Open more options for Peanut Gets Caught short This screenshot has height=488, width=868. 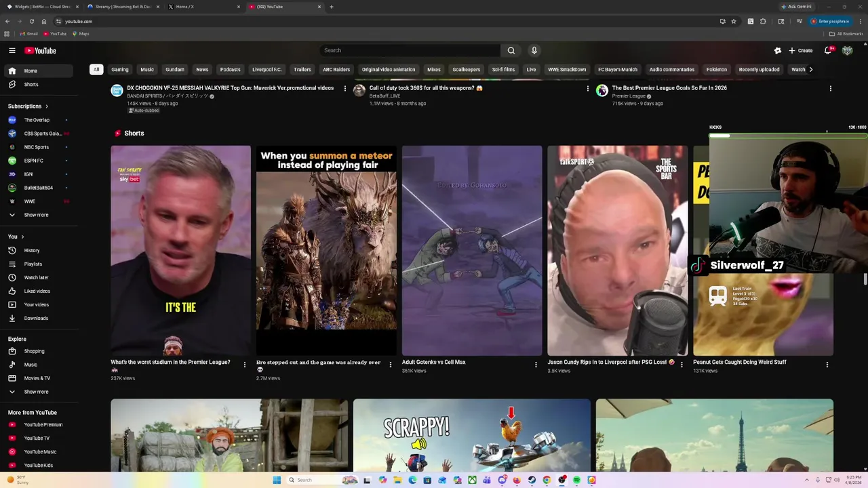coord(827,365)
